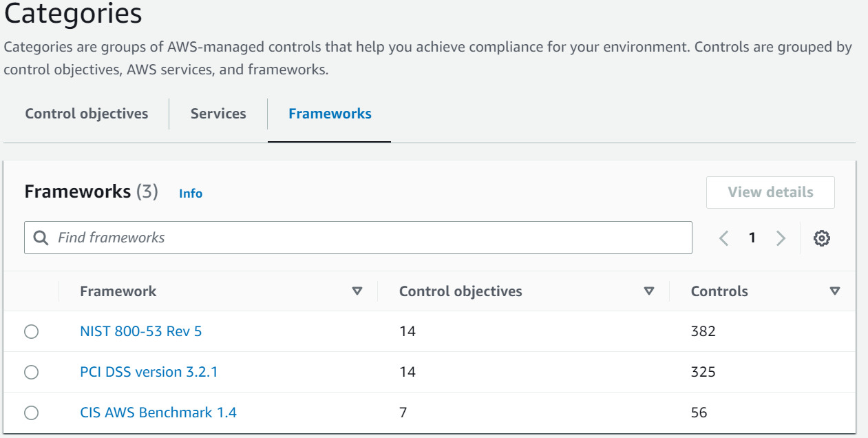
Task: Sort by Controls column arrow
Action: point(835,291)
